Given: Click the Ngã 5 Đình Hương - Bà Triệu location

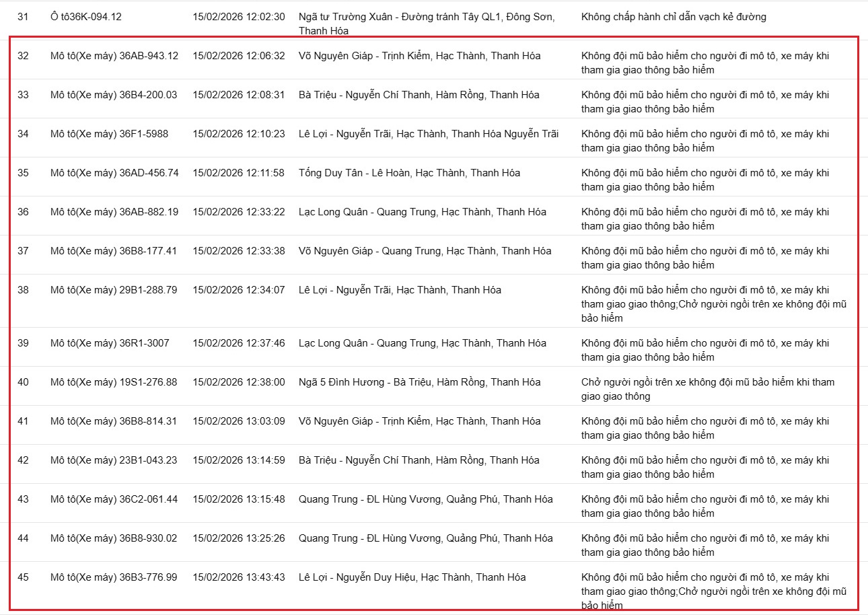Looking at the screenshot, I should click(x=419, y=382).
